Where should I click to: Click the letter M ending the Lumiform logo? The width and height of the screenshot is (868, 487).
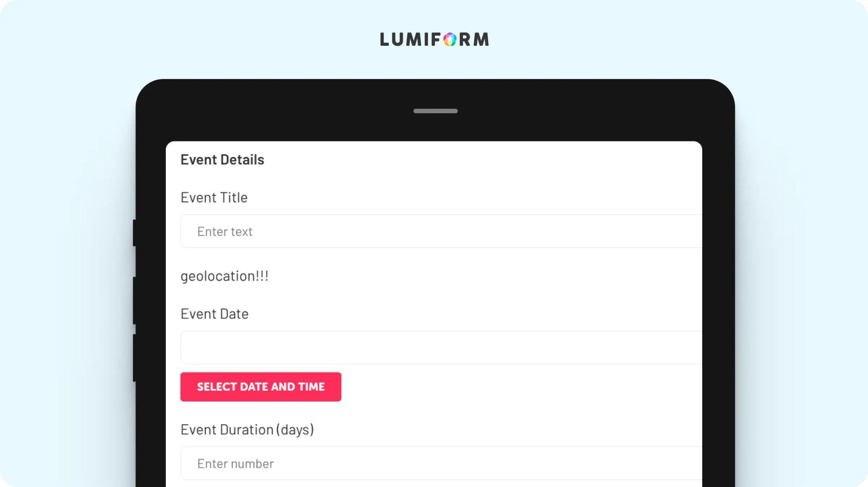[x=481, y=39]
